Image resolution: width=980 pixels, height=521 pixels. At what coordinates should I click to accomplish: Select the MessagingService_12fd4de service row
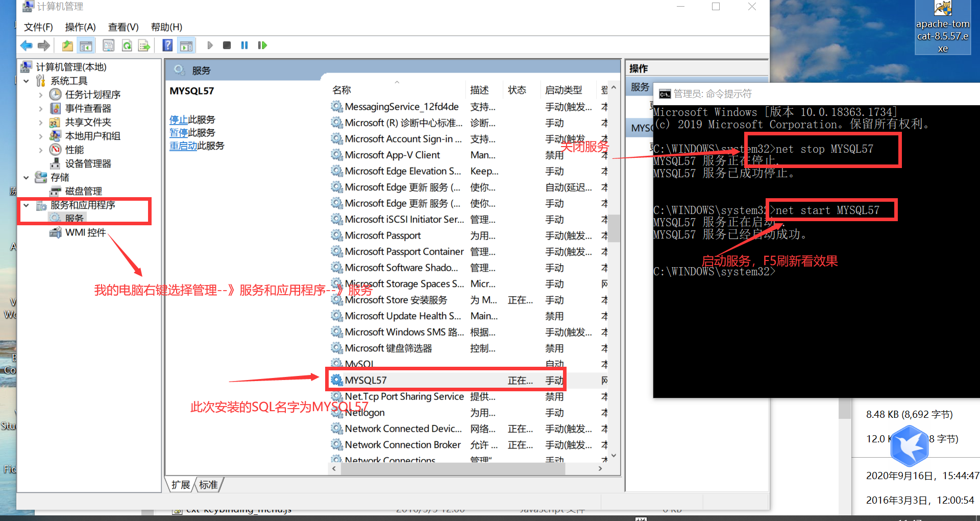coord(468,107)
